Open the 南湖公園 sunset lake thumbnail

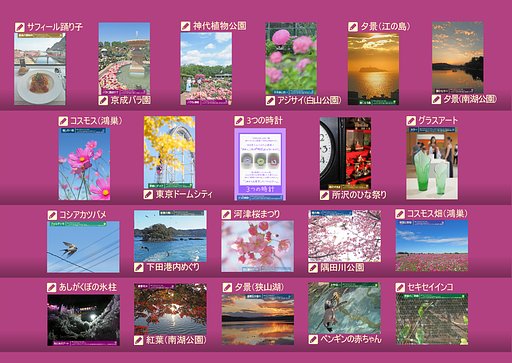458,58
